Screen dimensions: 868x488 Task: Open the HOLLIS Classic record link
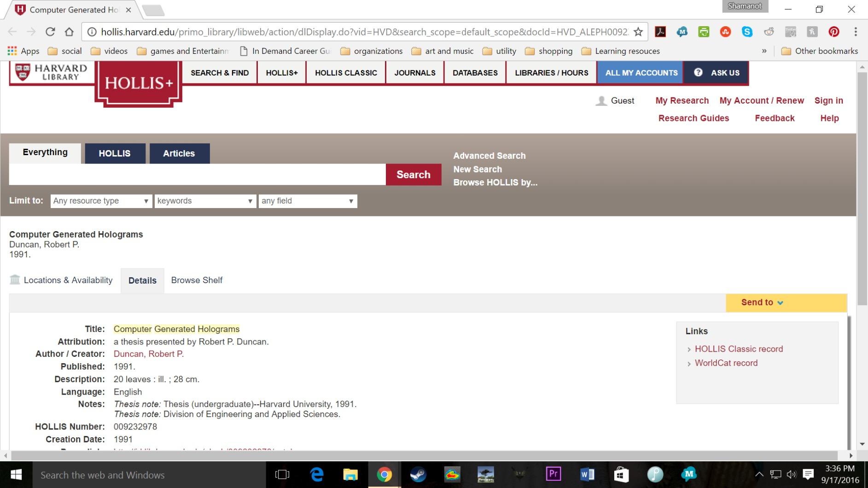[x=739, y=349]
